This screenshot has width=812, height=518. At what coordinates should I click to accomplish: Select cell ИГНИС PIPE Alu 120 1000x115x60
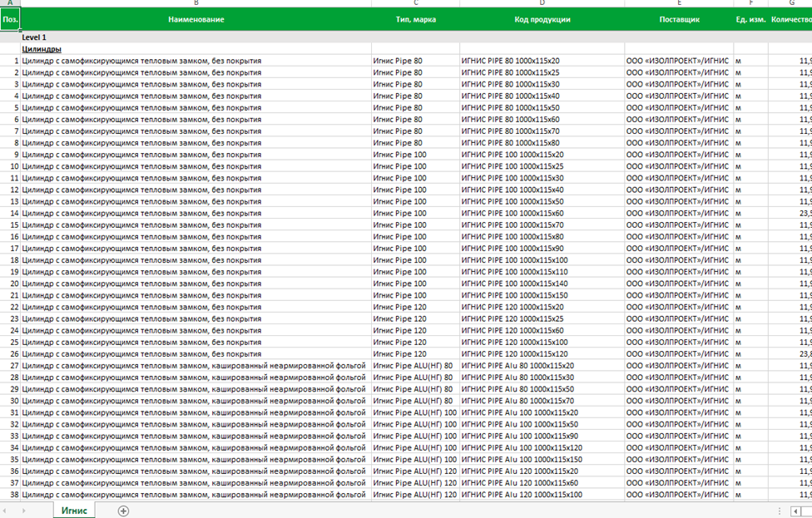point(542,483)
